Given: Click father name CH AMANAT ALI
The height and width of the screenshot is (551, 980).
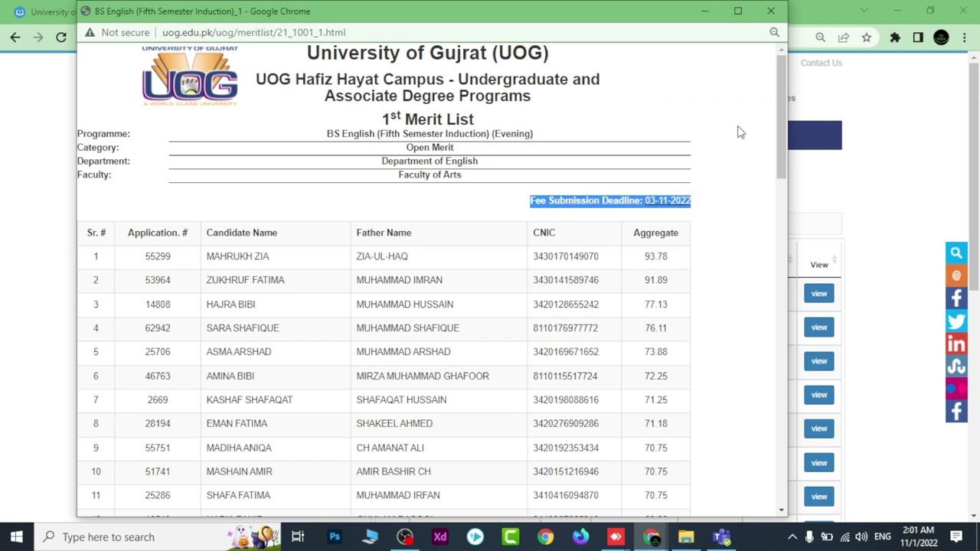Looking at the screenshot, I should click(390, 448).
